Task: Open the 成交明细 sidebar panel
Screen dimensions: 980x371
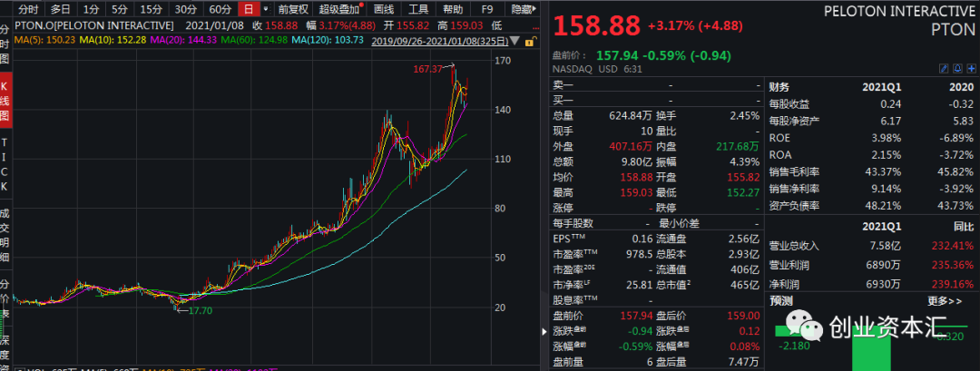Action: click(x=5, y=232)
